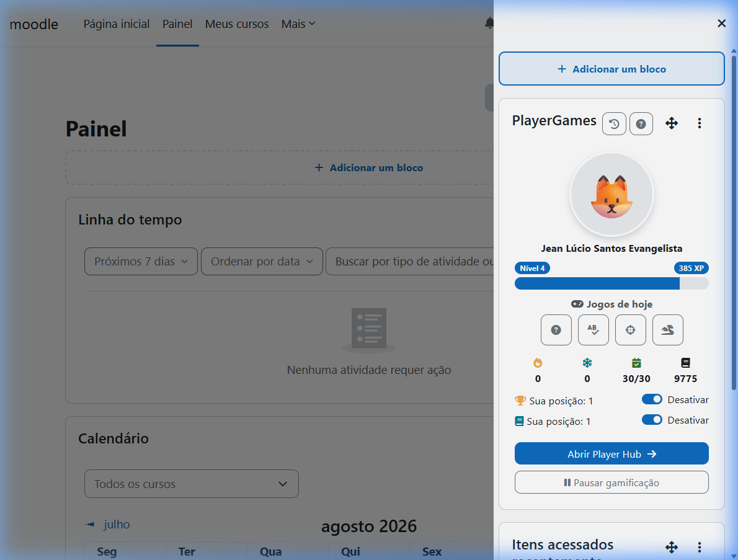This screenshot has height=560, width=738.
Task: Click the Abrir Player Hub button
Action: (611, 454)
